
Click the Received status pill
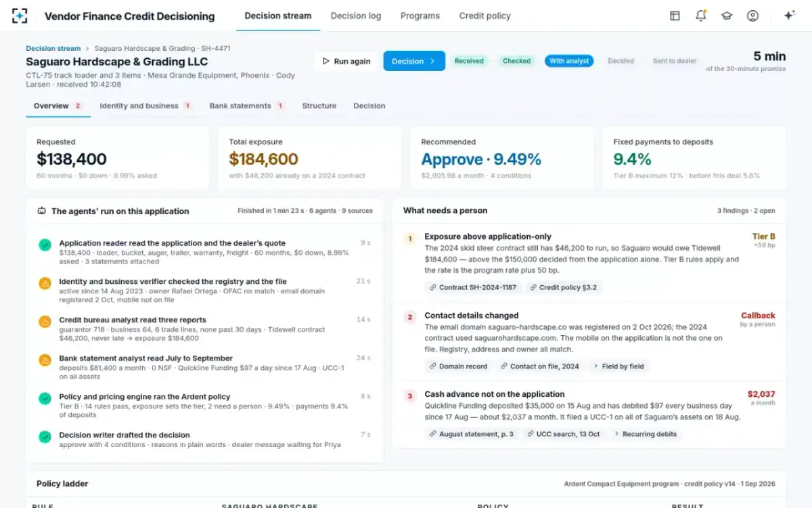point(469,61)
